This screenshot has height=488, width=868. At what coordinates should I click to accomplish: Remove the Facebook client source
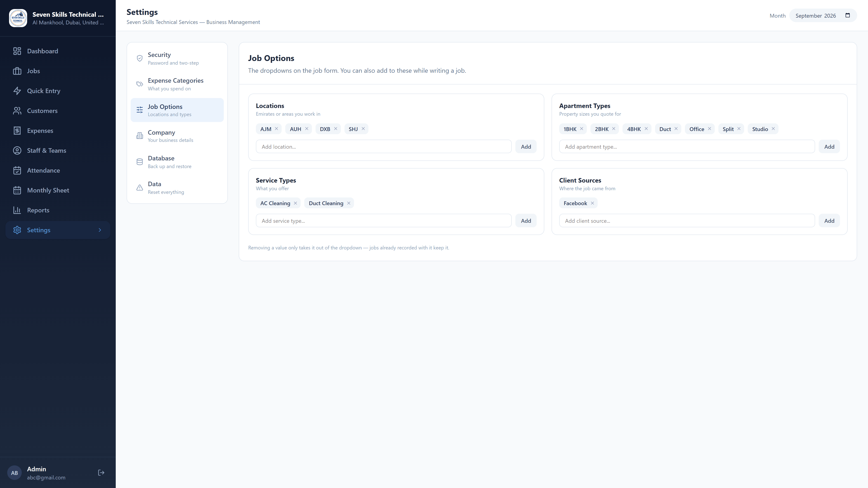point(592,203)
